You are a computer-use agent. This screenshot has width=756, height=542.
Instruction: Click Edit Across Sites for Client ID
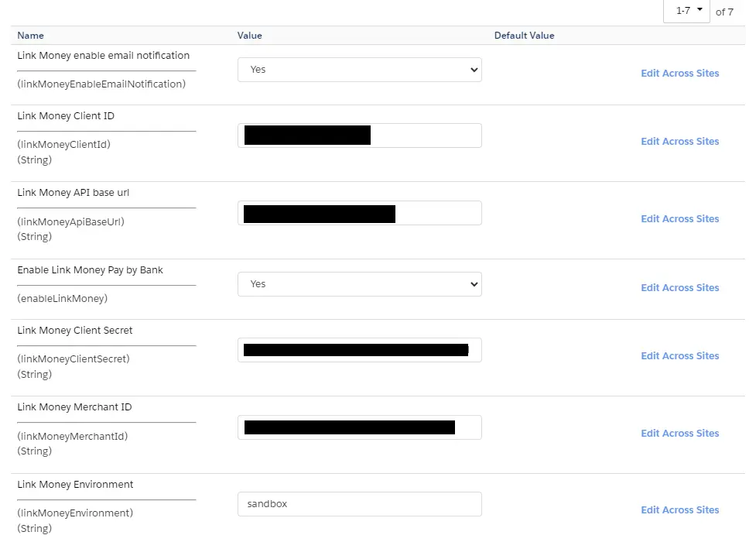tap(680, 142)
